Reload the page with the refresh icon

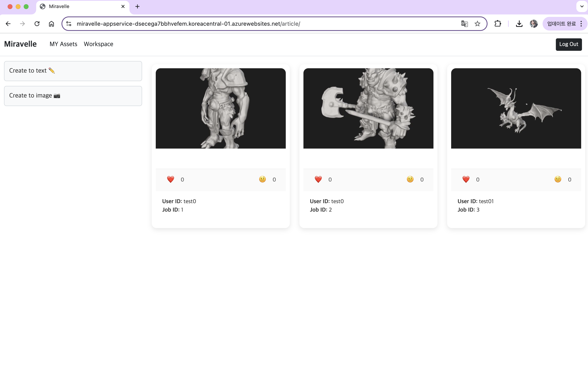tap(37, 24)
